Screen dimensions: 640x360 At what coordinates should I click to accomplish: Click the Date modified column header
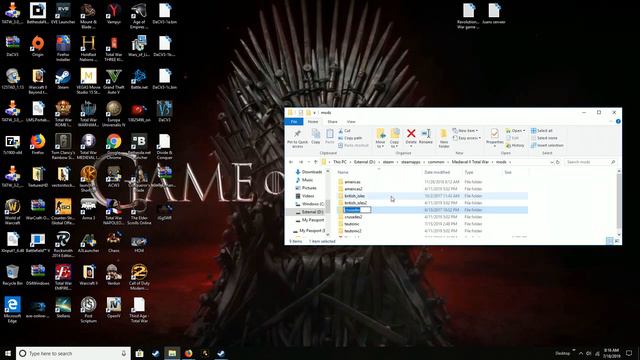coord(437,172)
